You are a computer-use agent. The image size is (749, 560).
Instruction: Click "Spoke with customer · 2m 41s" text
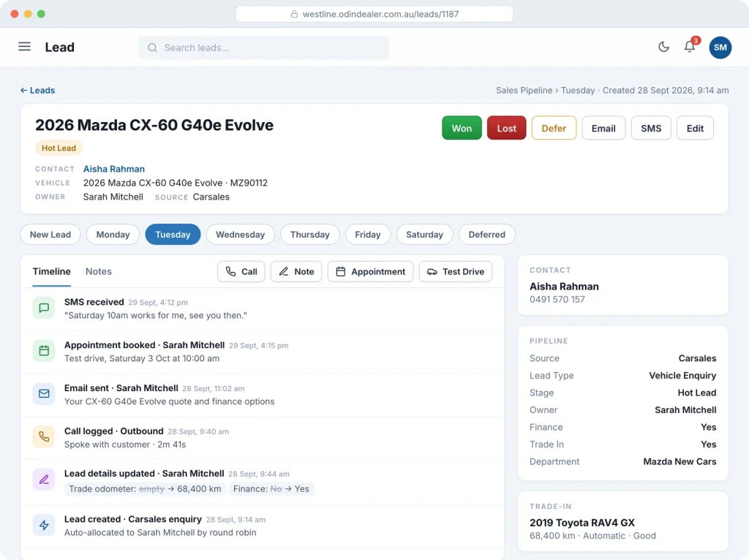click(x=125, y=444)
